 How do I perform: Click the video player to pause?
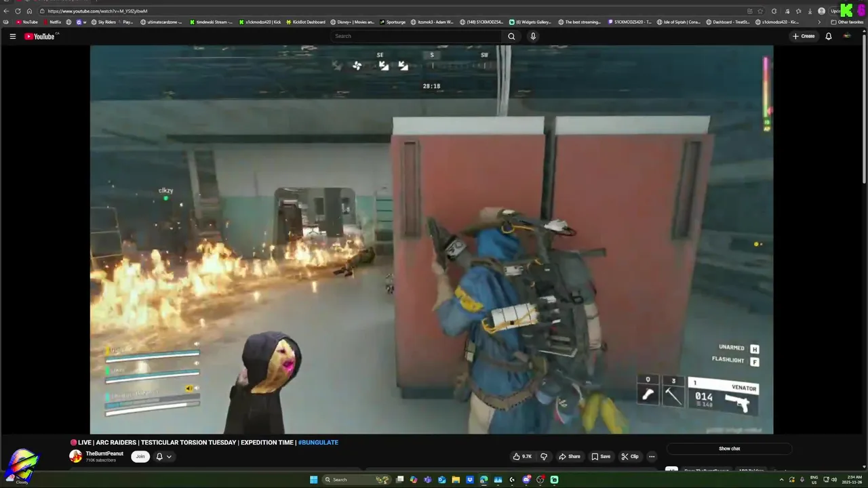[x=431, y=239]
